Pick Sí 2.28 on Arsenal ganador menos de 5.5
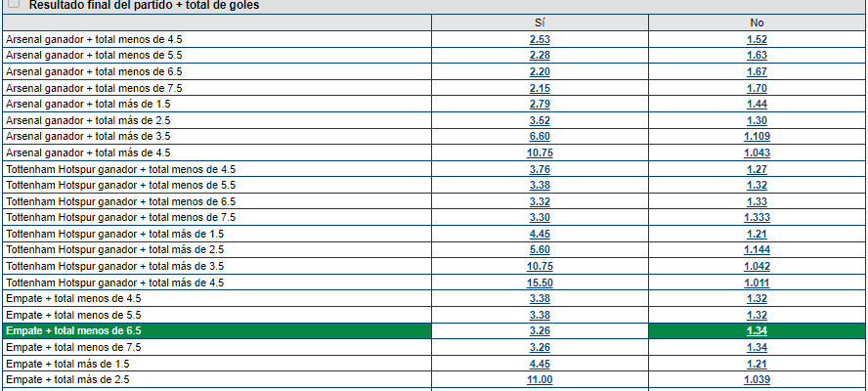This screenshot has height=391, width=868. [540, 56]
